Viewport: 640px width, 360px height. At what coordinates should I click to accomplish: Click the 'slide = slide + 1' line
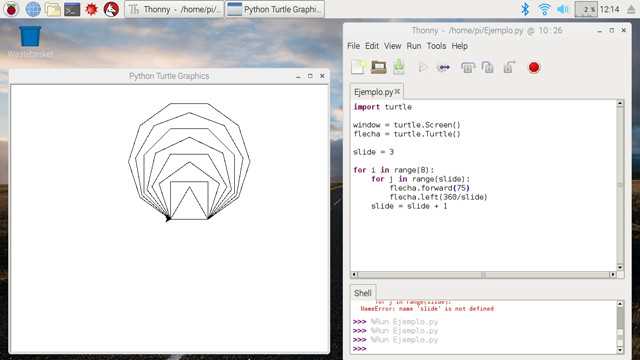(x=409, y=206)
